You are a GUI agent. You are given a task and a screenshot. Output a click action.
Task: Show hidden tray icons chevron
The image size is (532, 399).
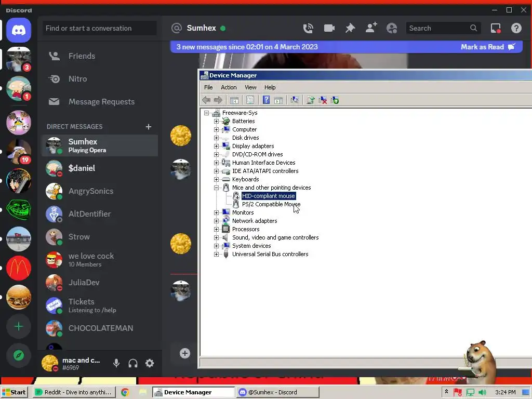(446, 392)
